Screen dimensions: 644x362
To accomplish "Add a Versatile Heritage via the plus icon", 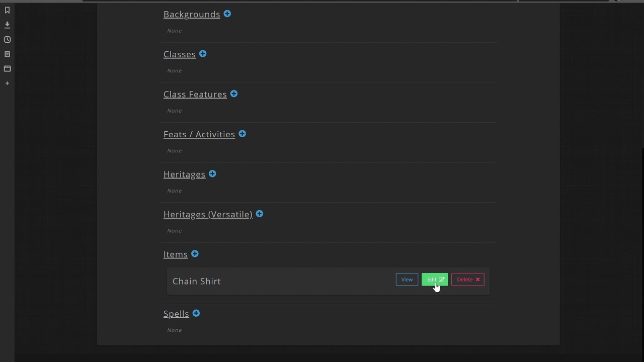I will click(260, 214).
